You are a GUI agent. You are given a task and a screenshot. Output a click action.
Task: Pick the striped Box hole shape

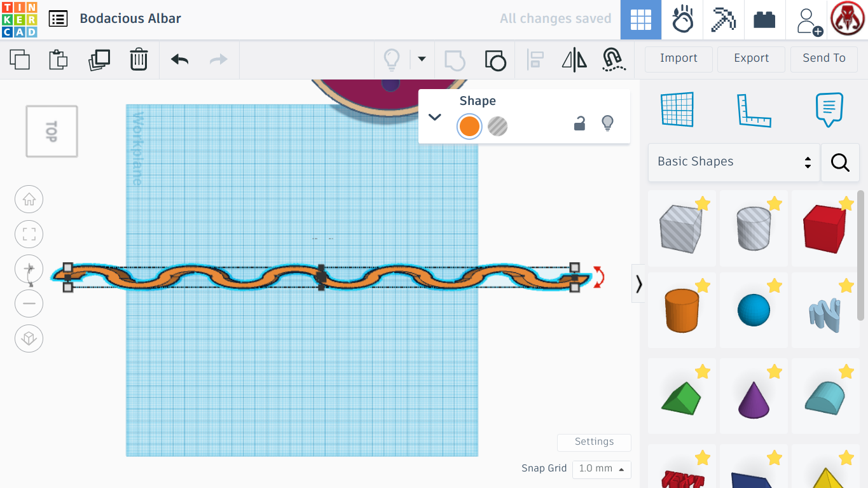(681, 228)
